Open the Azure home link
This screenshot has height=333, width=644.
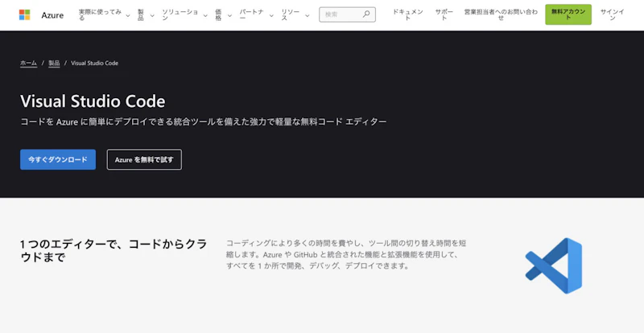tap(52, 15)
